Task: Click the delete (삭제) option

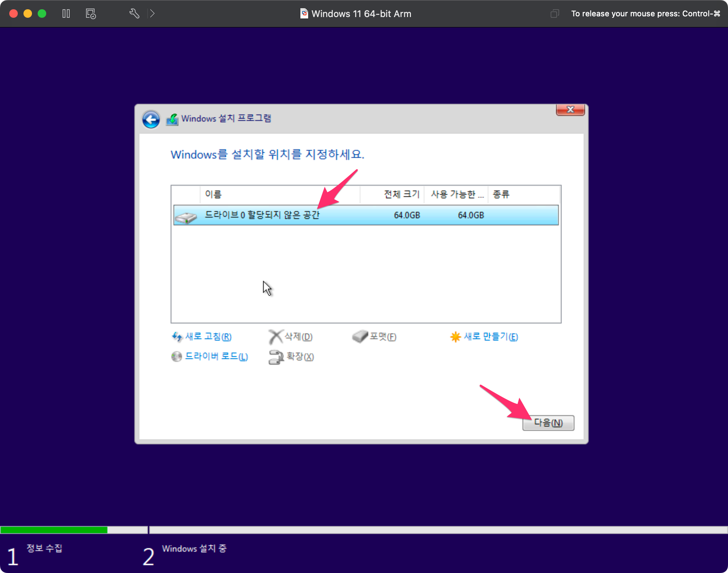Action: coord(298,336)
